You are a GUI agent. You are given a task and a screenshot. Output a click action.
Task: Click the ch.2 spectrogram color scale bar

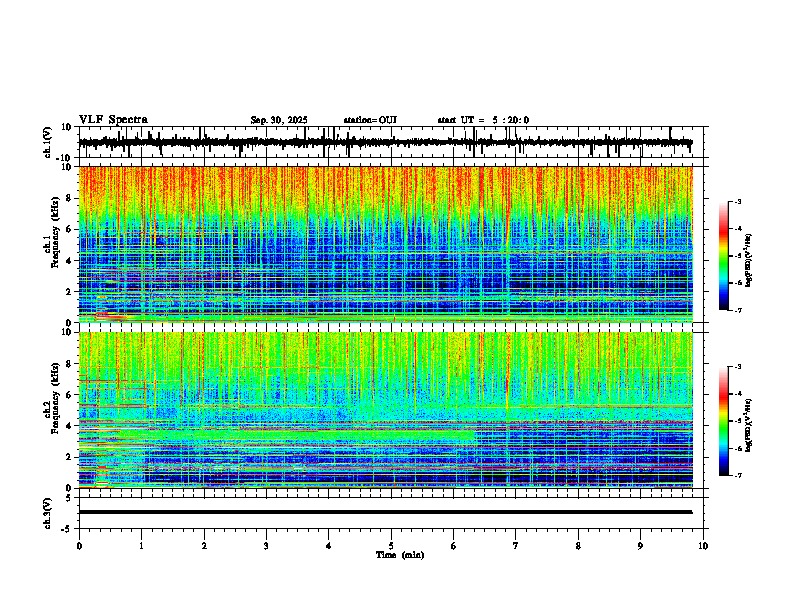723,421
